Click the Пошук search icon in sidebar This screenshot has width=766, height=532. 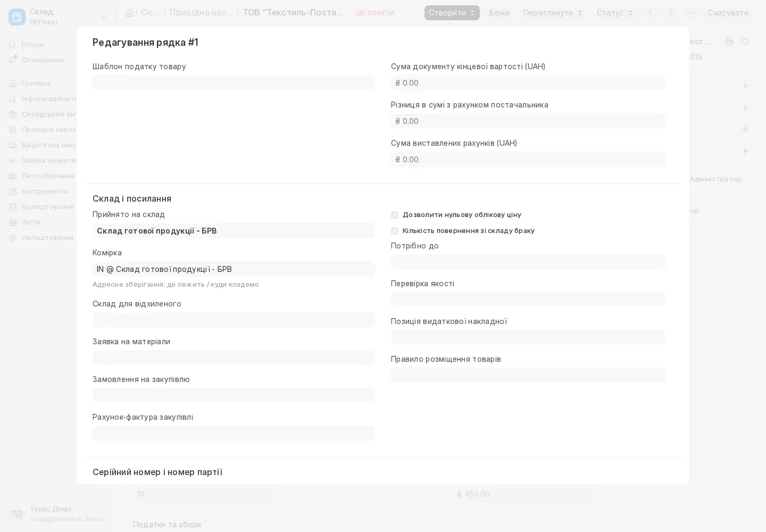pyautogui.click(x=13, y=45)
